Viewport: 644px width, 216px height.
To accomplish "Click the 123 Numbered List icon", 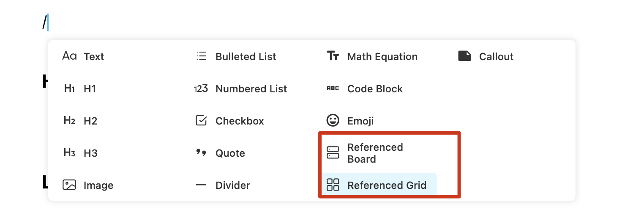I will (201, 89).
